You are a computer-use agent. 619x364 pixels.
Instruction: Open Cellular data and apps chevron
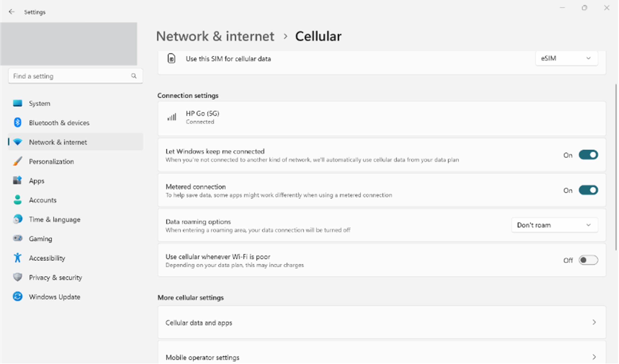(594, 322)
